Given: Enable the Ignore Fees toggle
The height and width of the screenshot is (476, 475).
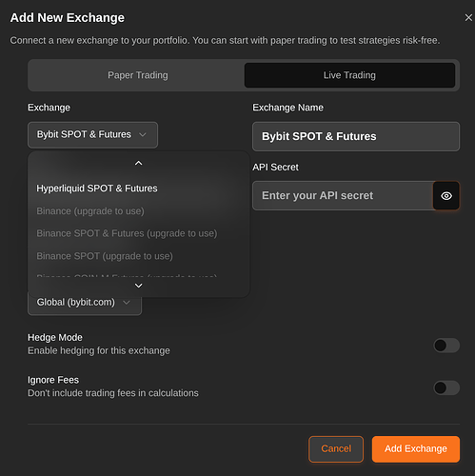Looking at the screenshot, I should point(446,387).
